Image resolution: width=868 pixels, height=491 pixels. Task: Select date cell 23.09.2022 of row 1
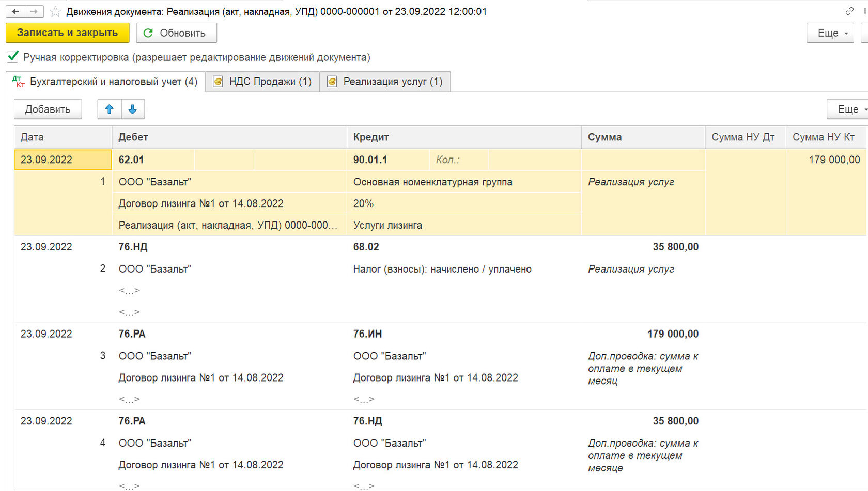[63, 160]
